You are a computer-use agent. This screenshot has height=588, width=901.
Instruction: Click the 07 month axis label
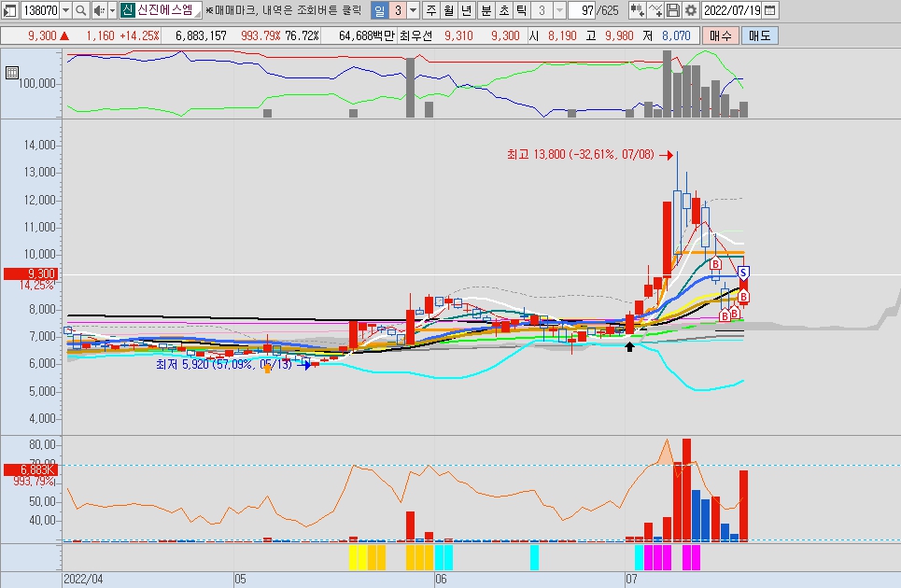[x=631, y=579]
